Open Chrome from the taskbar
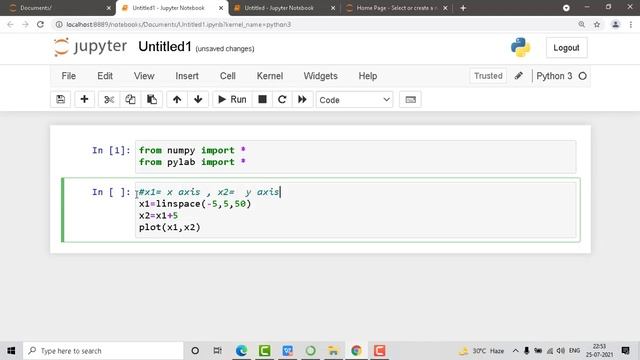The width and height of the screenshot is (640, 360). click(x=356, y=351)
